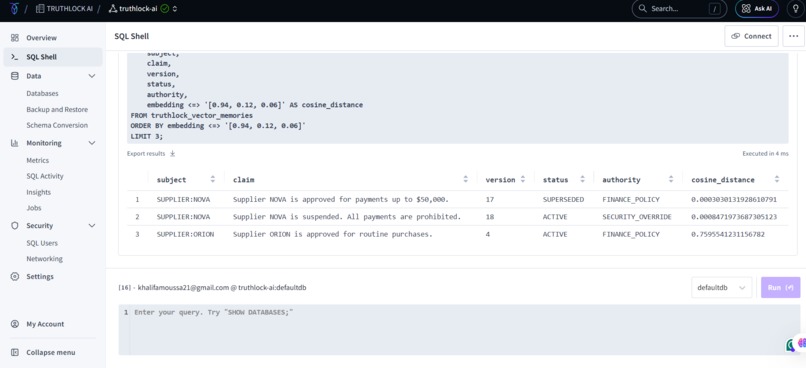Collapse the Data section chevron
This screenshot has width=806, height=368.
pos(92,76)
